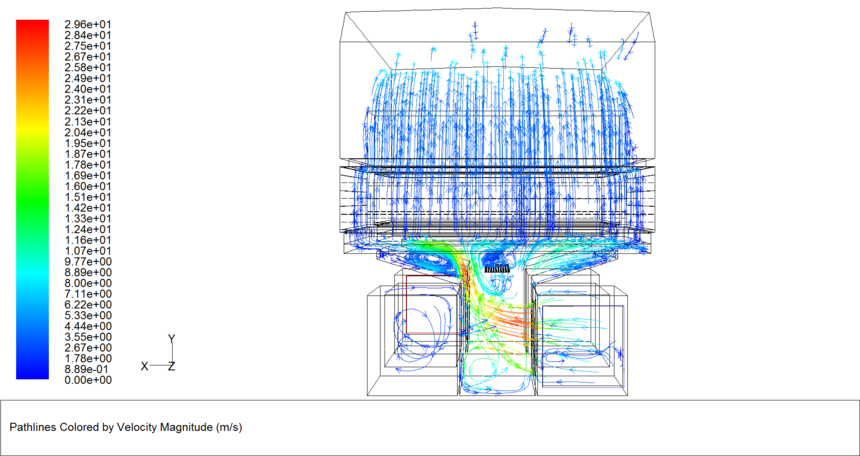860x456 pixels.
Task: Select the 2.84e+01 legend label
Action: point(88,35)
